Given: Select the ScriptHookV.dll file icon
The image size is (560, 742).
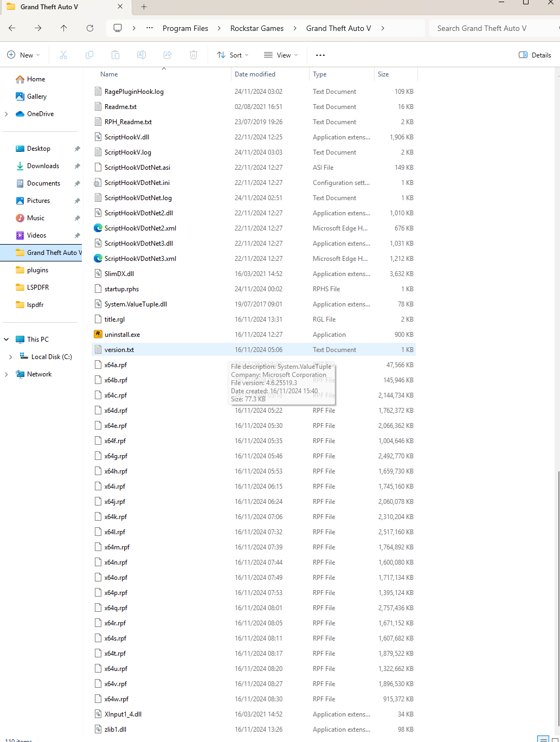Looking at the screenshot, I should pos(98,137).
